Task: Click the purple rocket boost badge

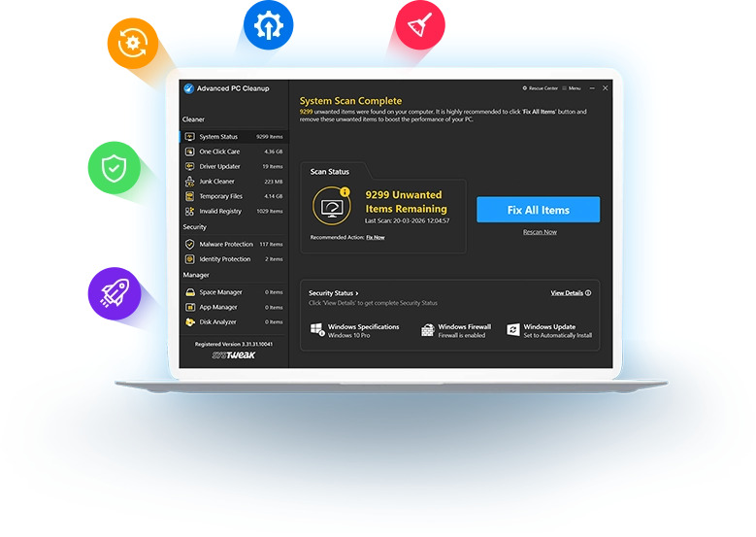Action: [115, 293]
